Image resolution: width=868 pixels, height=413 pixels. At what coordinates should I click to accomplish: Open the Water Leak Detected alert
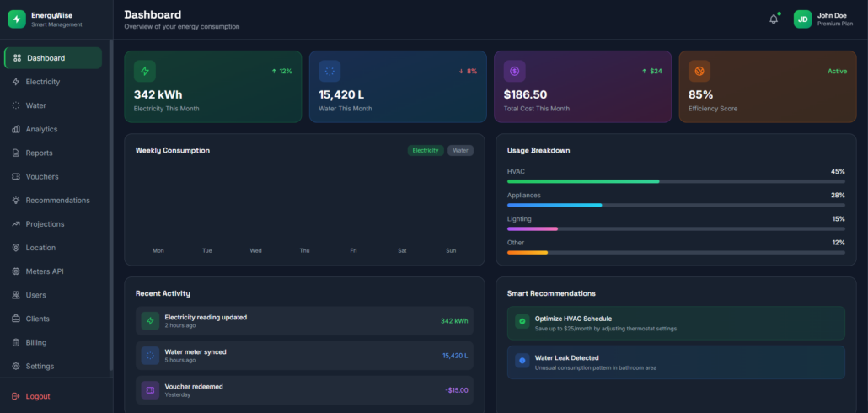[676, 362]
